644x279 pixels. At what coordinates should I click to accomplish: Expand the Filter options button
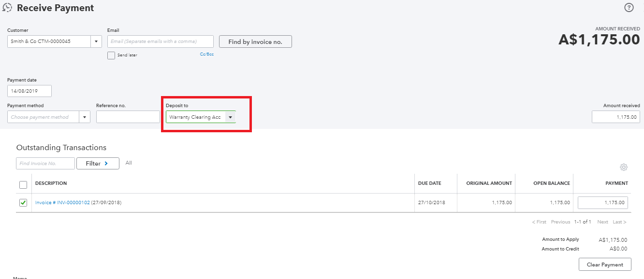click(x=98, y=164)
